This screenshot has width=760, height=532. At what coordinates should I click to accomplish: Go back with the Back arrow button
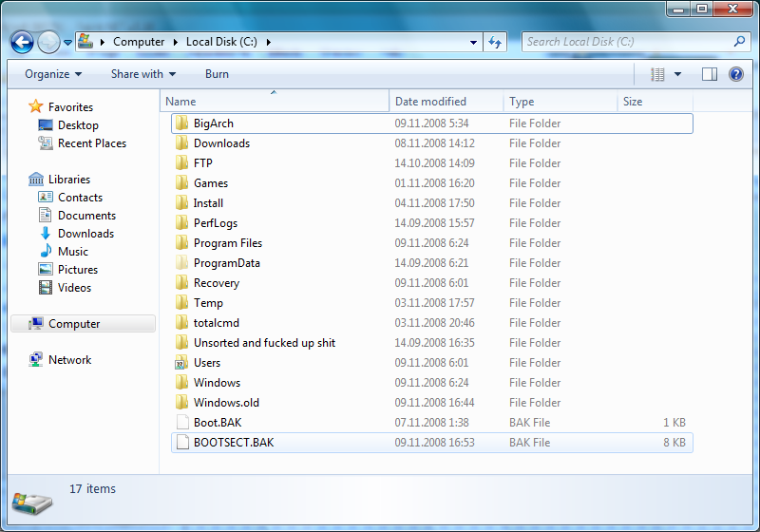[22, 42]
